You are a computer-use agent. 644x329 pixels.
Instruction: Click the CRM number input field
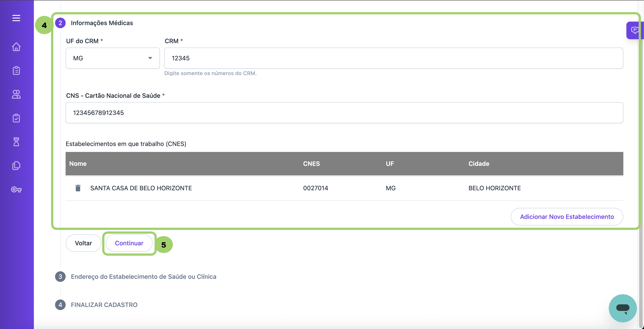click(x=393, y=58)
